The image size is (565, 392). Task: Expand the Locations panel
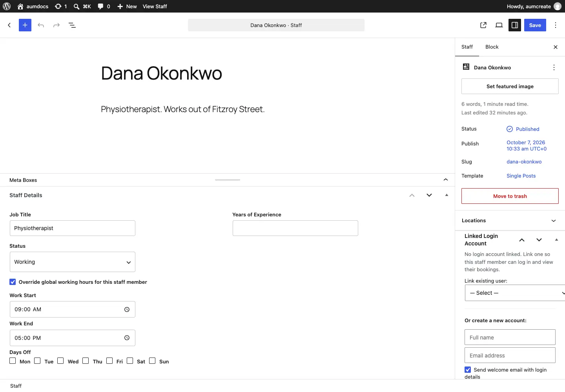pyautogui.click(x=510, y=221)
